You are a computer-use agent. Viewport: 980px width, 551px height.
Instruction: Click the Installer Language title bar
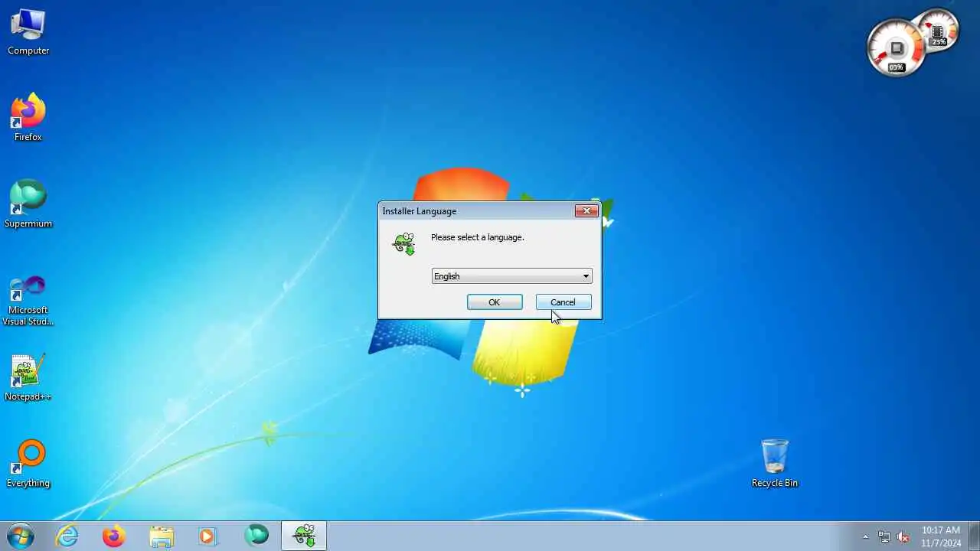coord(476,211)
